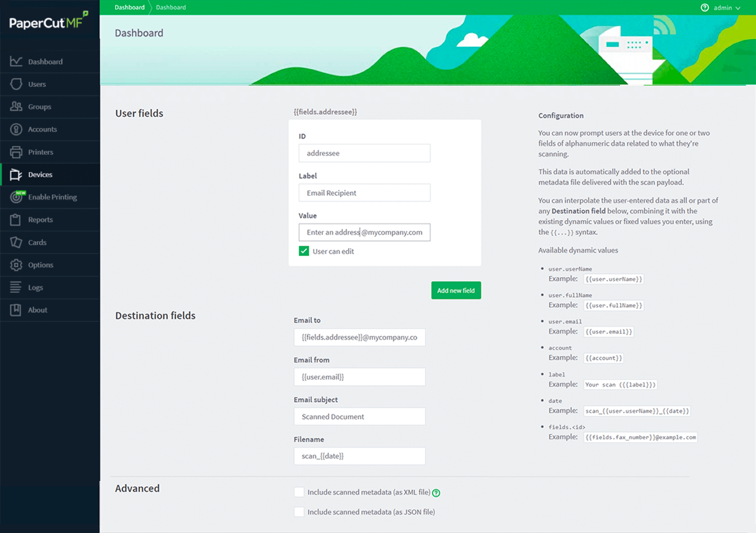Viewport: 756px width, 533px height.
Task: Expand the admin account dropdown
Action: pos(727,8)
